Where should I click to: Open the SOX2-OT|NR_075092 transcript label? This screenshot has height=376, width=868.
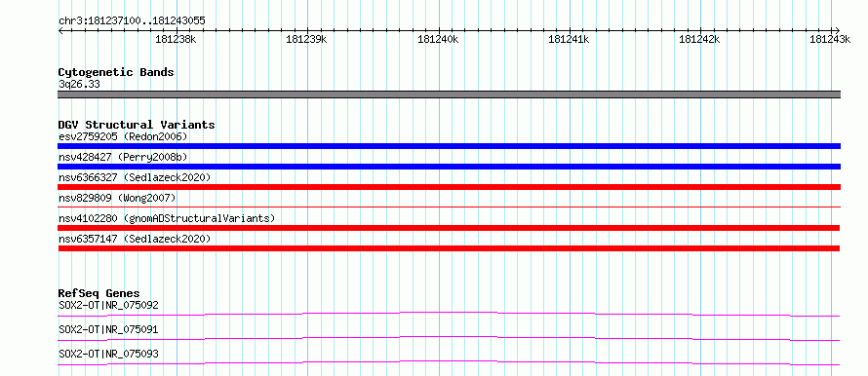tap(108, 305)
